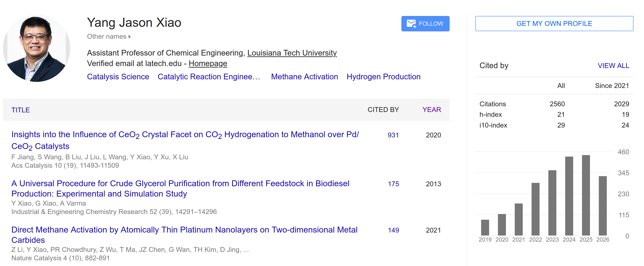Open the Direct Methane Activation paper
This screenshot has height=266, width=644.
tap(184, 235)
